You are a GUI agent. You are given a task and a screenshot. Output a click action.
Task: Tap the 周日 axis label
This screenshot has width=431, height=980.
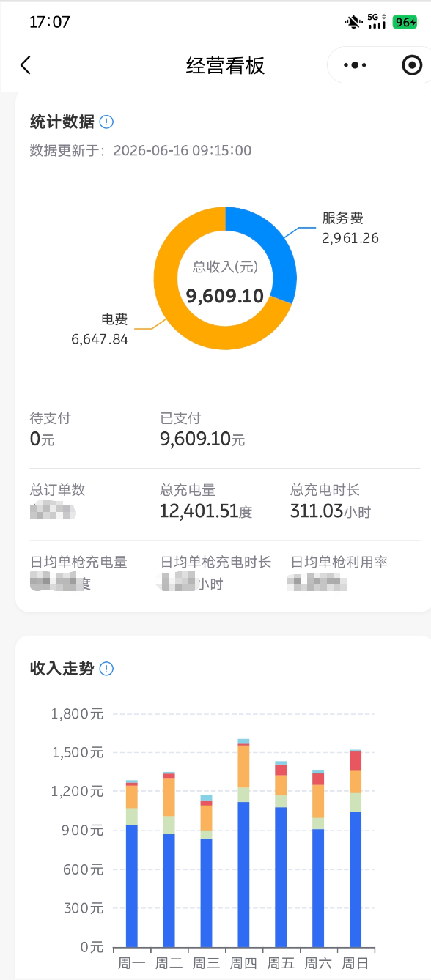(356, 962)
